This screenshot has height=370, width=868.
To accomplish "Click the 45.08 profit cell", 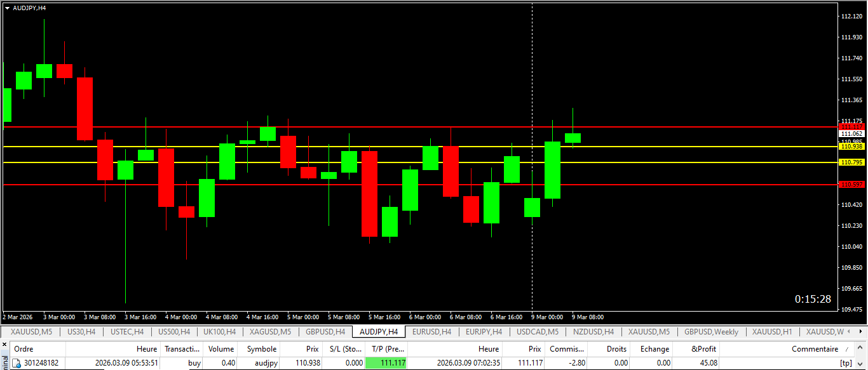I will (707, 363).
